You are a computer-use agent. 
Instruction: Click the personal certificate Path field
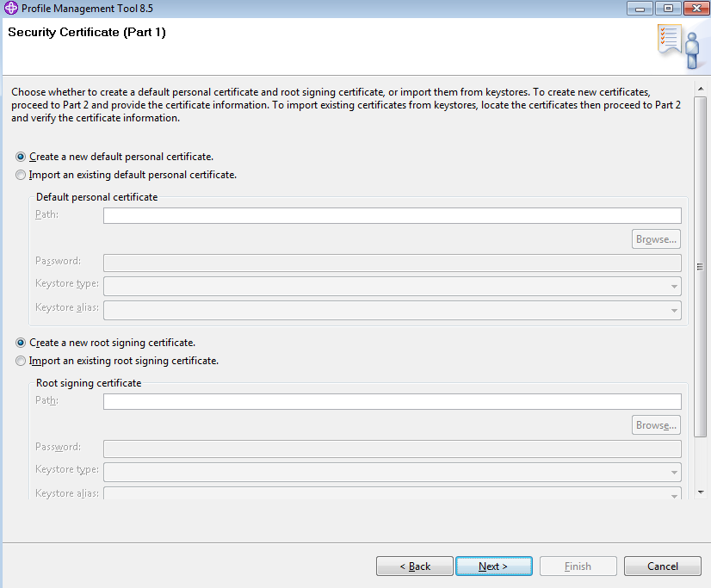pyautogui.click(x=393, y=215)
